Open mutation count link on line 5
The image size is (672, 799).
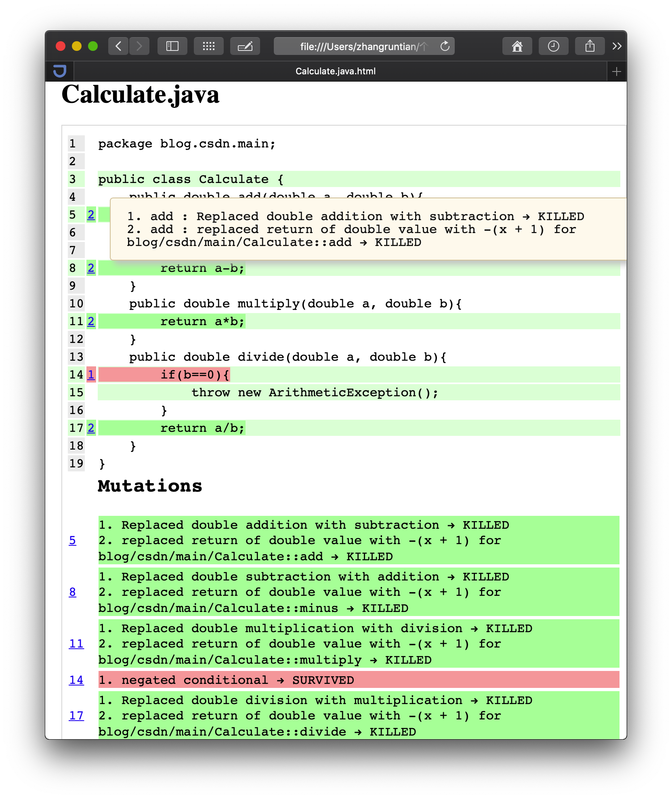pos(91,214)
